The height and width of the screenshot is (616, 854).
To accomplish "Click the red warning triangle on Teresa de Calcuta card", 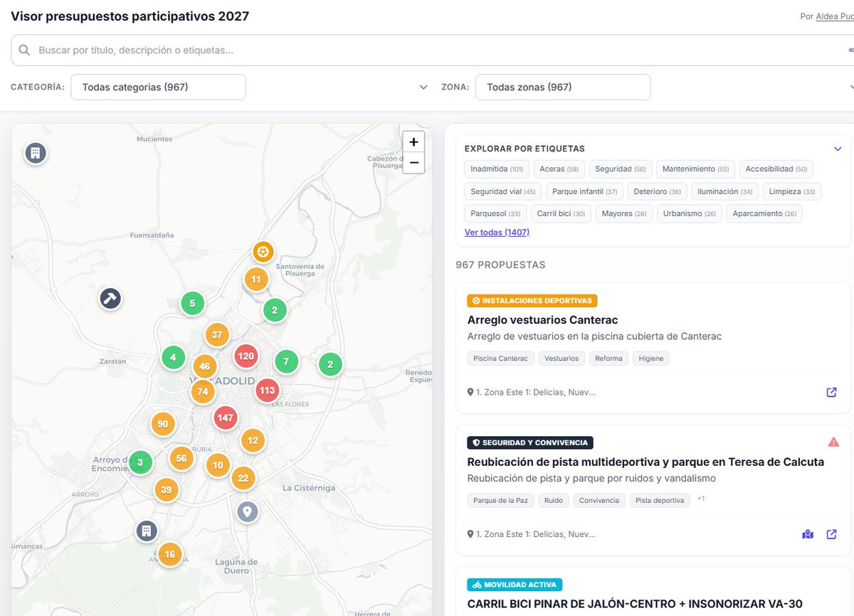I will (x=833, y=441).
